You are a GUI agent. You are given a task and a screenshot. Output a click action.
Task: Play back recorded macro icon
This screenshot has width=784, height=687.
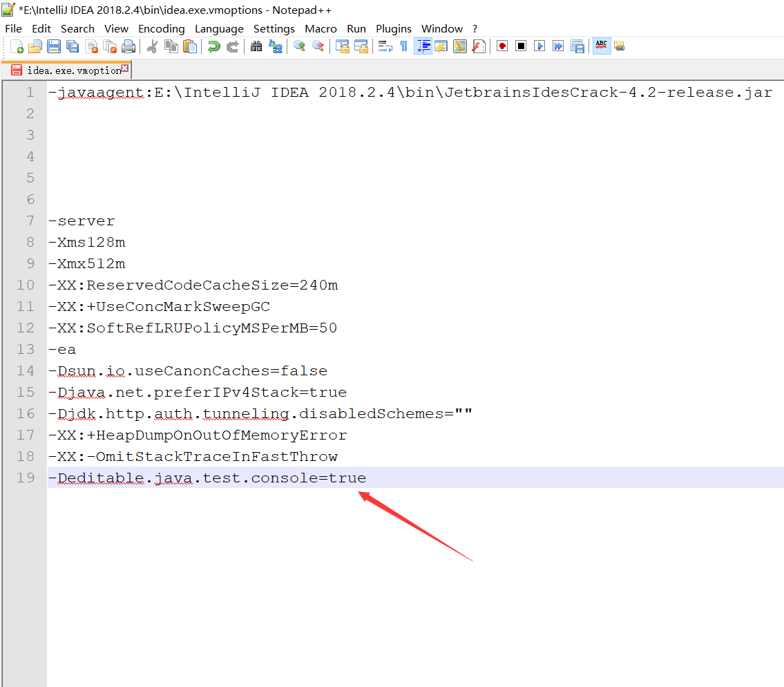(539, 46)
